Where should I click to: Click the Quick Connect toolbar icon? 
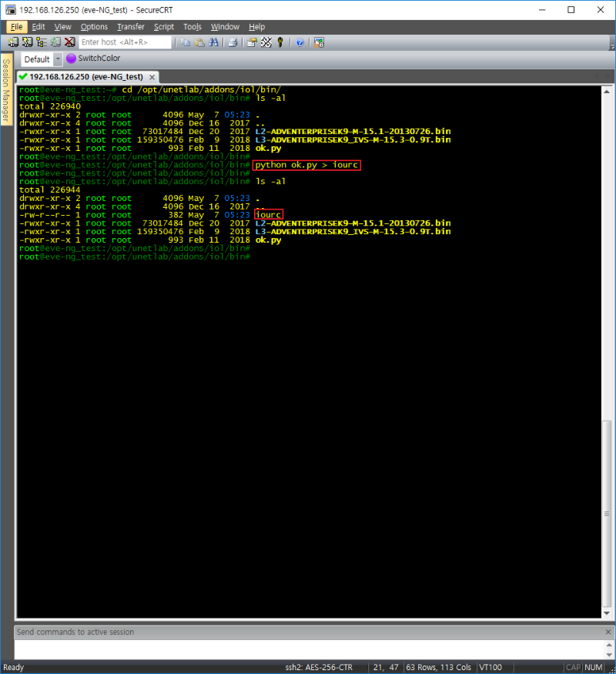[x=28, y=42]
